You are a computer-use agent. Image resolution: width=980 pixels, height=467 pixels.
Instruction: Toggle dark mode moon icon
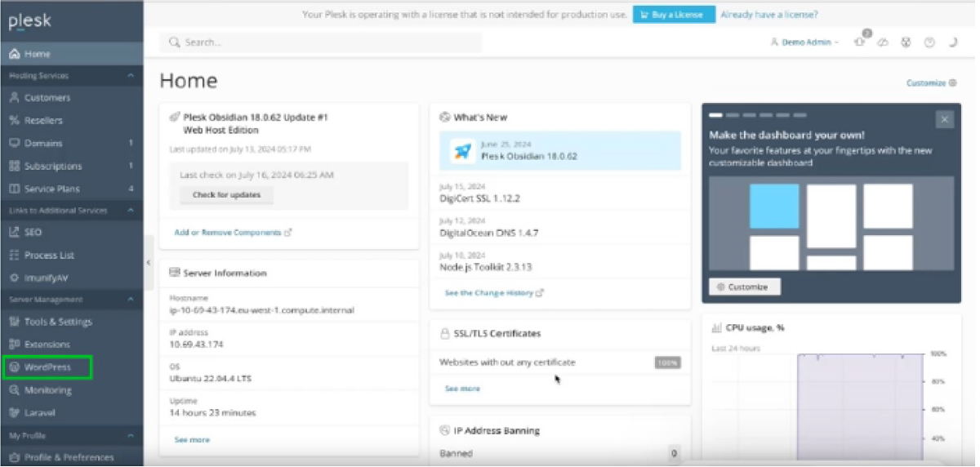pyautogui.click(x=952, y=42)
